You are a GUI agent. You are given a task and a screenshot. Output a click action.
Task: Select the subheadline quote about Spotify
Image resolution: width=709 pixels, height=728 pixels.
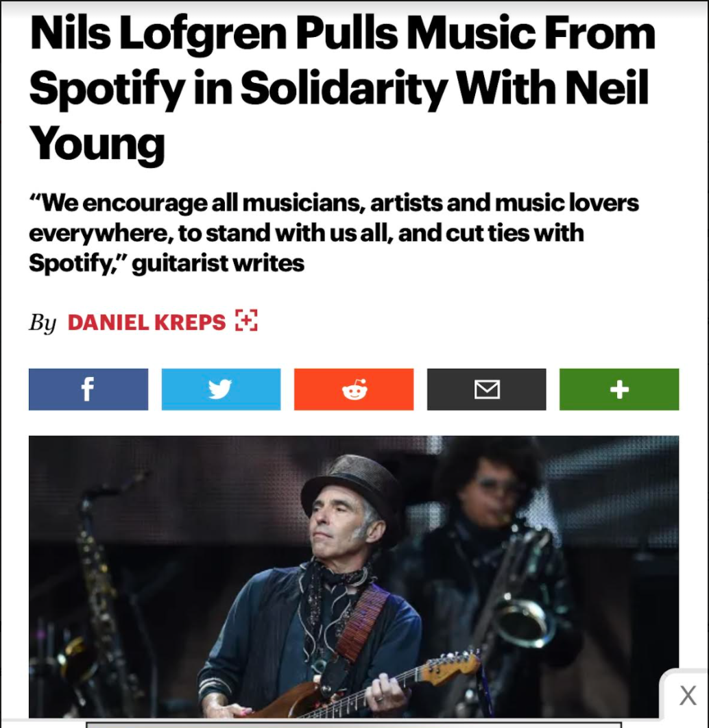333,232
